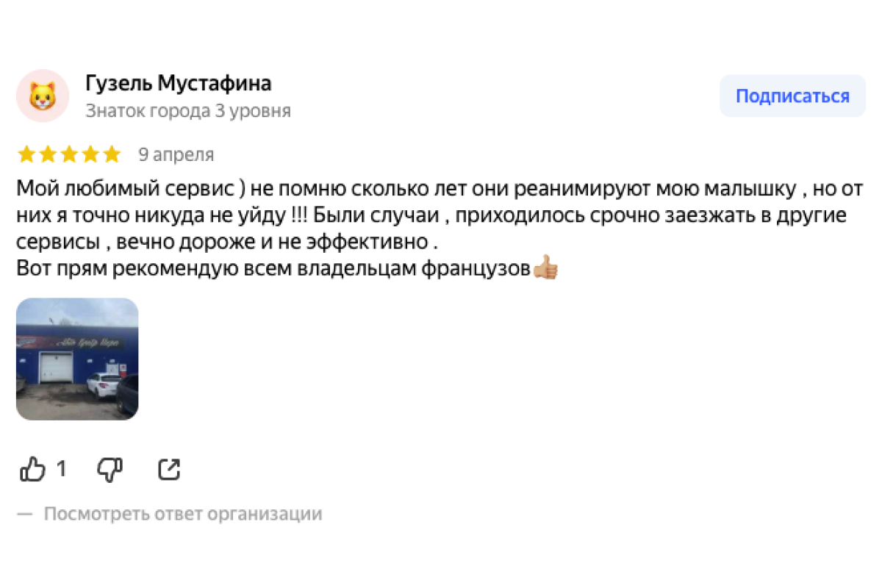Open Гузель Мустафина's profile name
This screenshot has width=882, height=588.
(179, 84)
